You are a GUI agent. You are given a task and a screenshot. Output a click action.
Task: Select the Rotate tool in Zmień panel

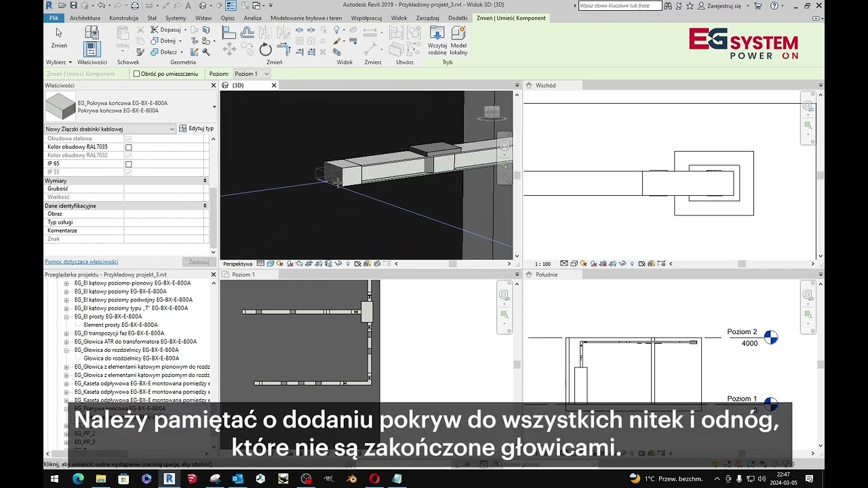[265, 49]
